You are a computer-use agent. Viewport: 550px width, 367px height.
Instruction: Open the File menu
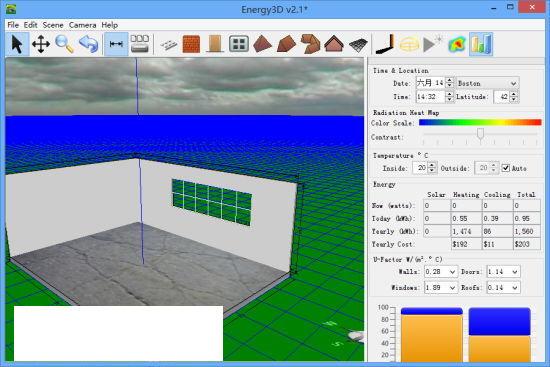click(x=13, y=25)
